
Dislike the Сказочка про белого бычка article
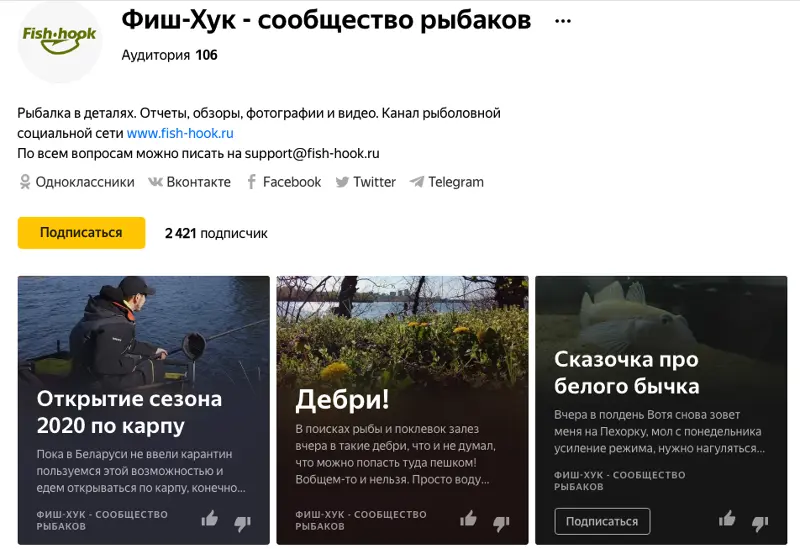coord(760,522)
